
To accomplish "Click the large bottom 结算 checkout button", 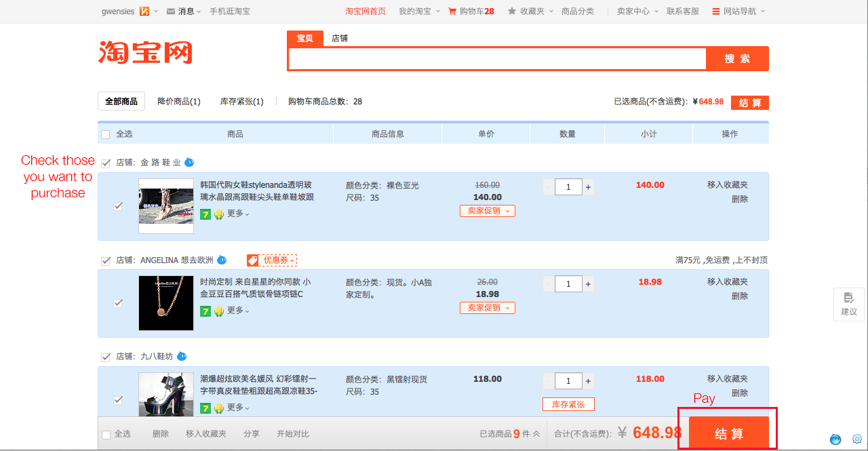I will pyautogui.click(x=729, y=434).
